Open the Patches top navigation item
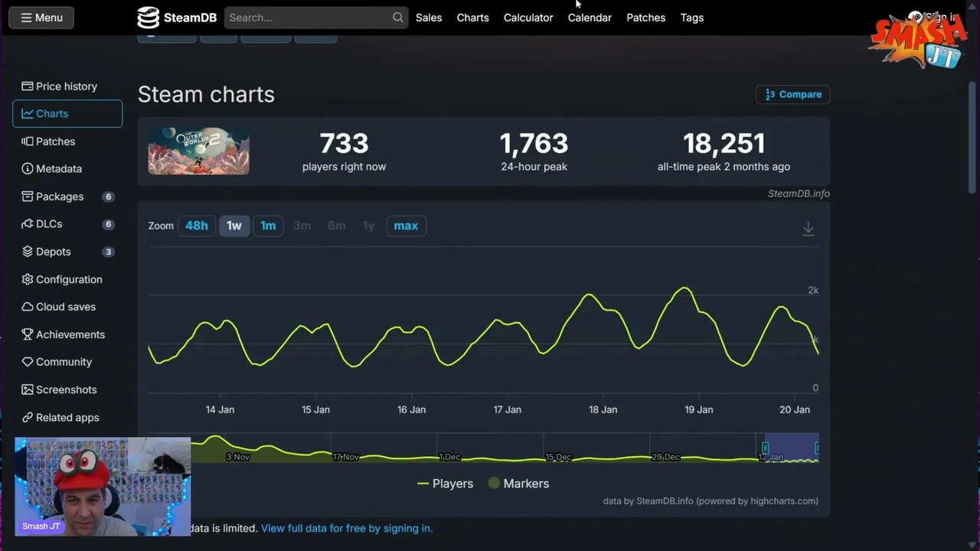Image resolution: width=980 pixels, height=551 pixels. pyautogui.click(x=645, y=18)
